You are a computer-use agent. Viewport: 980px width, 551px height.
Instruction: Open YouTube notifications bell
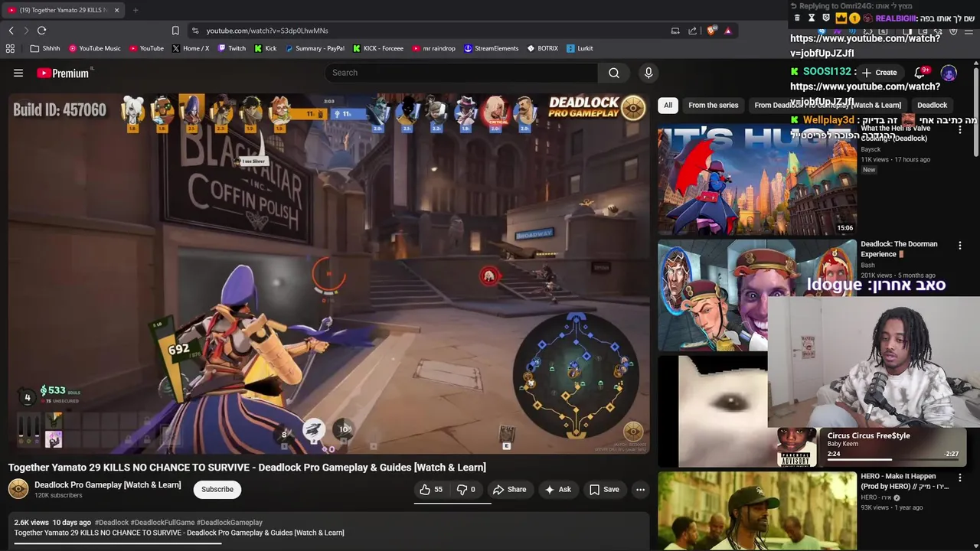coord(920,73)
